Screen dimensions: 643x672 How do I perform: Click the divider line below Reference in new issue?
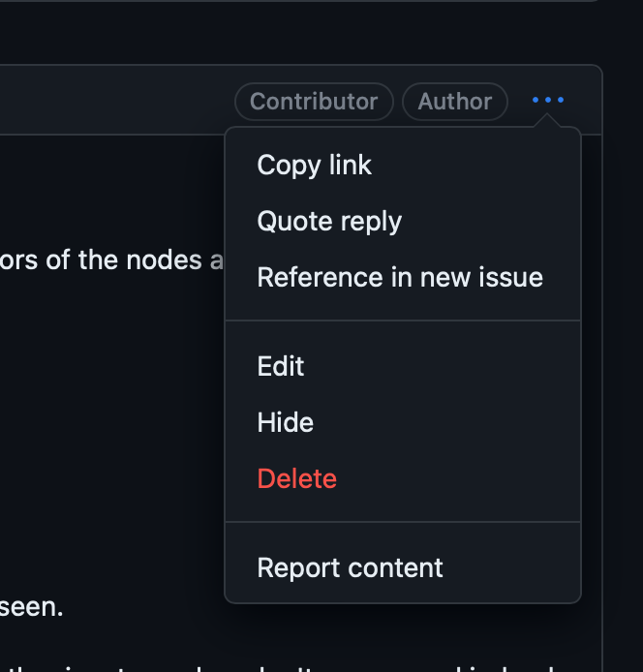(403, 321)
